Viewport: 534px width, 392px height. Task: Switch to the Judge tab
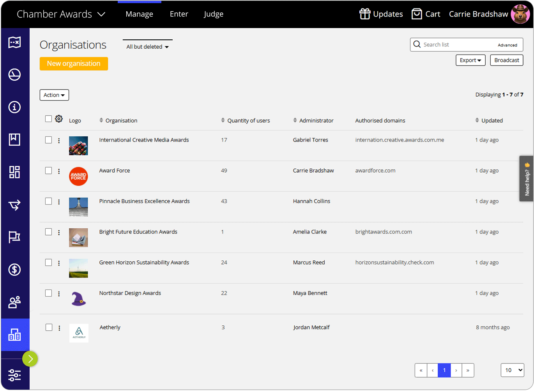pyautogui.click(x=214, y=14)
